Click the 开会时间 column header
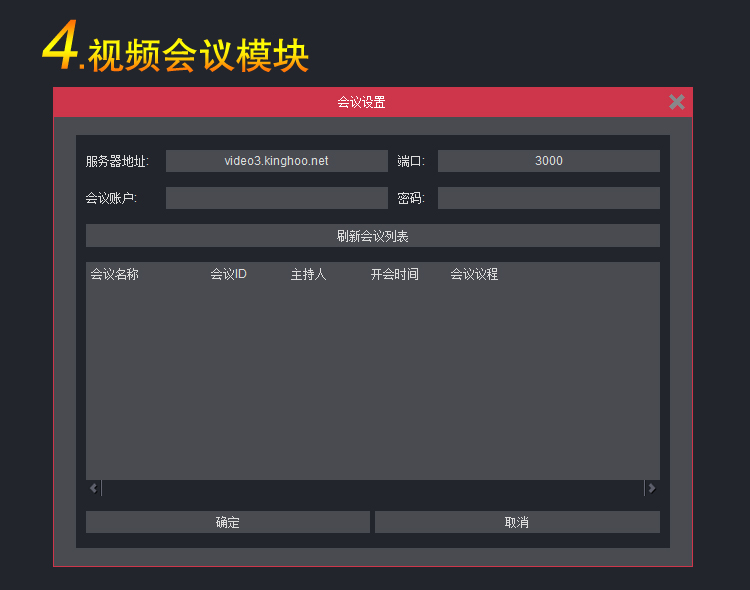750x590 pixels. coord(394,274)
